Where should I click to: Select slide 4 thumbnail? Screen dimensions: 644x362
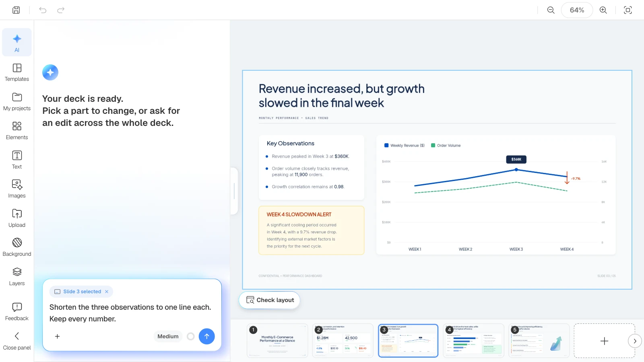tap(473, 341)
